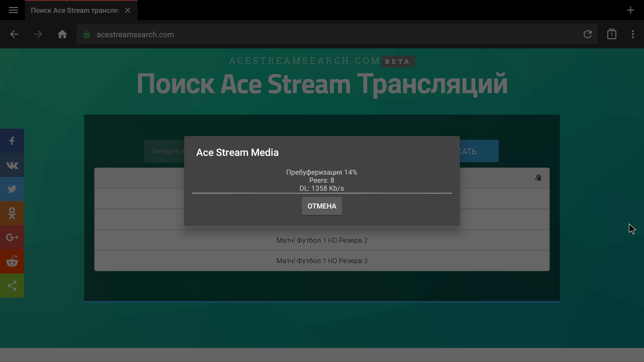Click the BETA badge
This screenshot has width=644, height=362.
point(398,62)
